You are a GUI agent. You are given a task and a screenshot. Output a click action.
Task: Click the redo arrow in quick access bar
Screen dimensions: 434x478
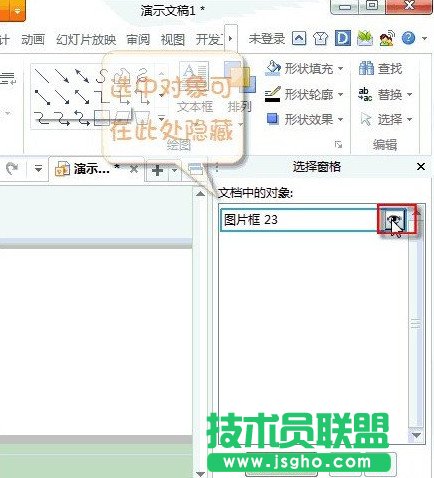click(12, 169)
